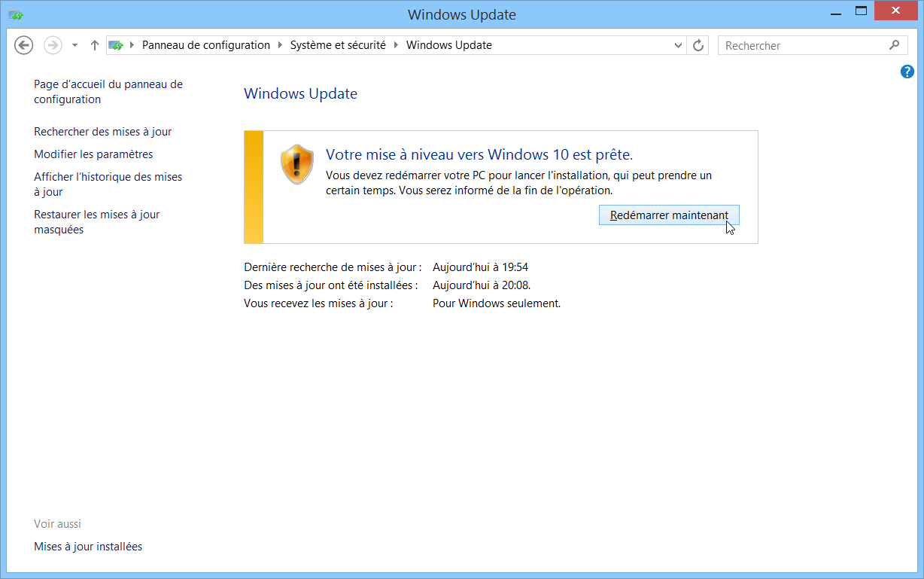
Task: Click the 'Pour Windows seulement.' text
Action: [x=497, y=303]
